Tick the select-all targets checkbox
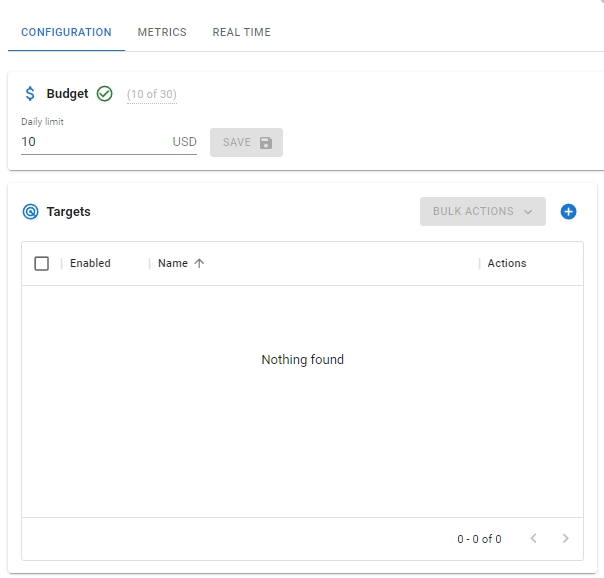This screenshot has height=578, width=604. (x=42, y=263)
